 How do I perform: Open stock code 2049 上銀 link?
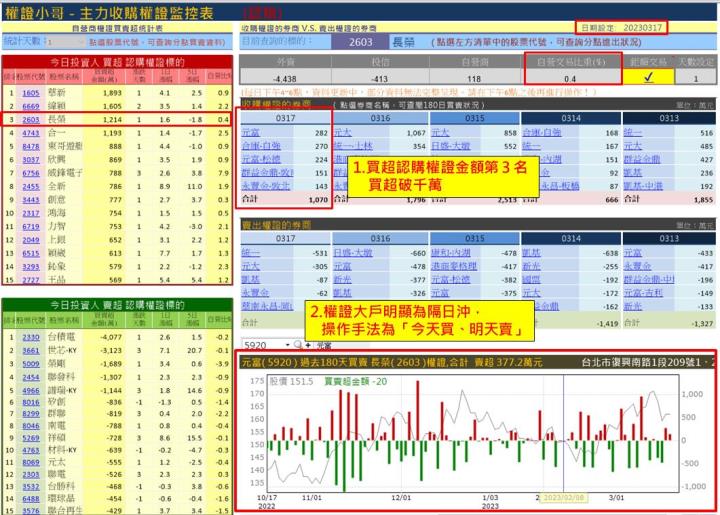point(31,240)
